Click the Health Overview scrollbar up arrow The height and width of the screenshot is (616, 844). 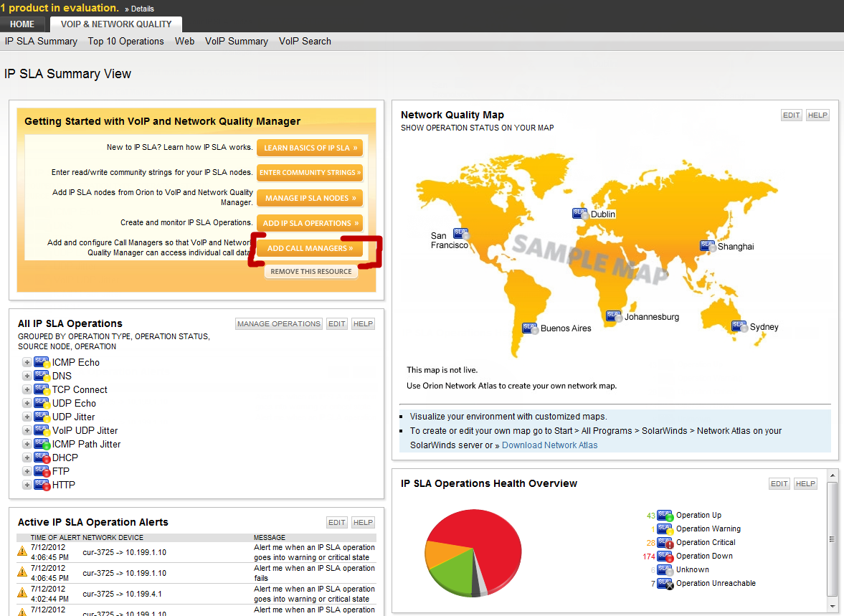click(833, 475)
